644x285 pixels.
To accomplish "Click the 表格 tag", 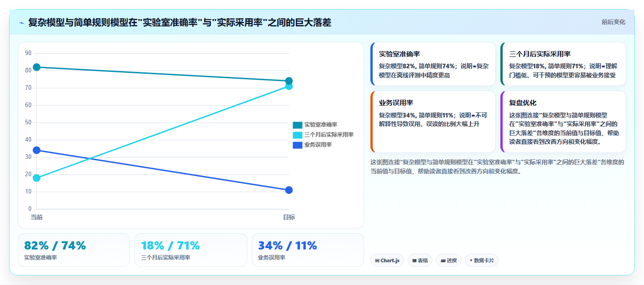I will 420,260.
